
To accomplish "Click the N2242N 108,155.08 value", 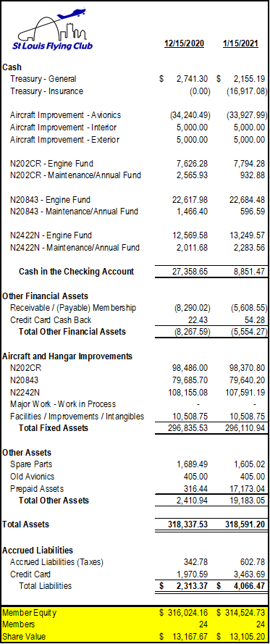I will click(x=187, y=392).
